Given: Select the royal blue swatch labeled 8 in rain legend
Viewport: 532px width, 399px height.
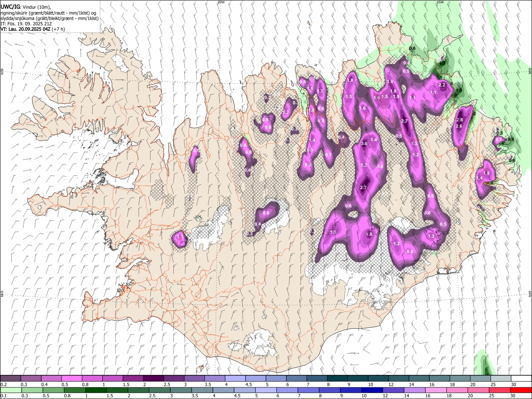Looking at the screenshot, I should pyautogui.click(x=329, y=390).
